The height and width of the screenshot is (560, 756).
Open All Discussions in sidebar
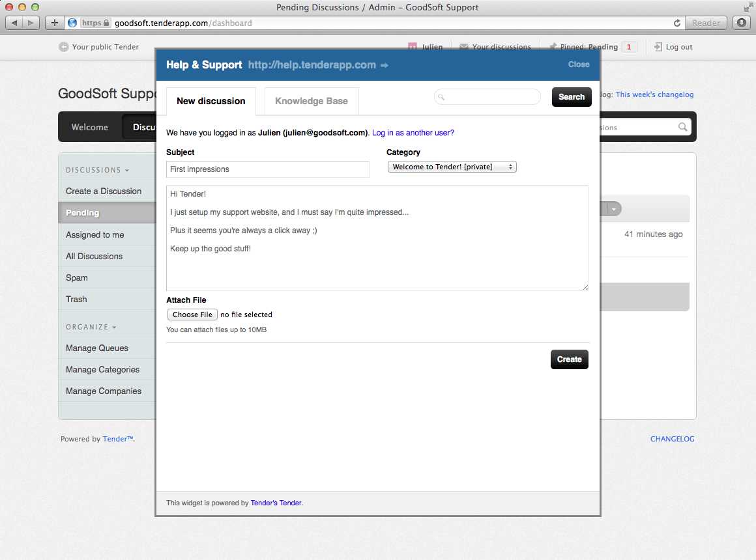point(94,257)
